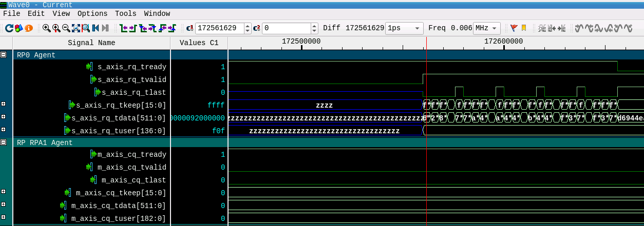Open the Tools menu
The height and width of the screenshot is (226, 644).
126,14
